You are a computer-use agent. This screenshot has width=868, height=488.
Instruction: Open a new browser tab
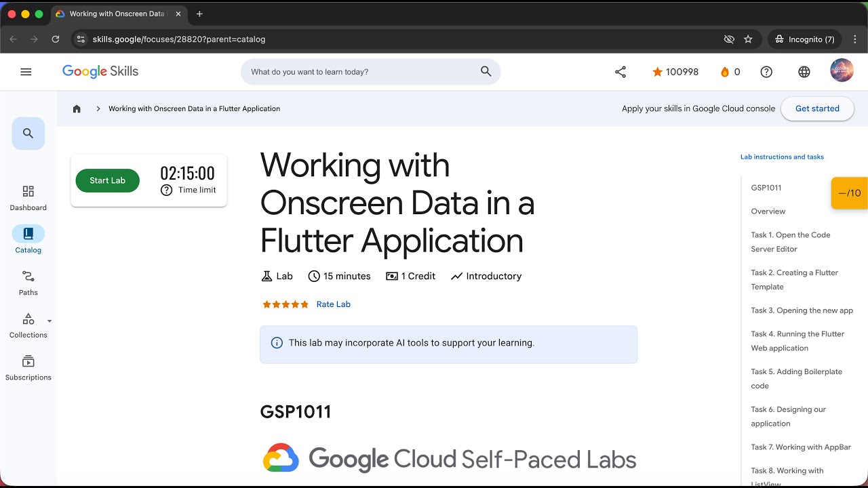click(x=199, y=14)
